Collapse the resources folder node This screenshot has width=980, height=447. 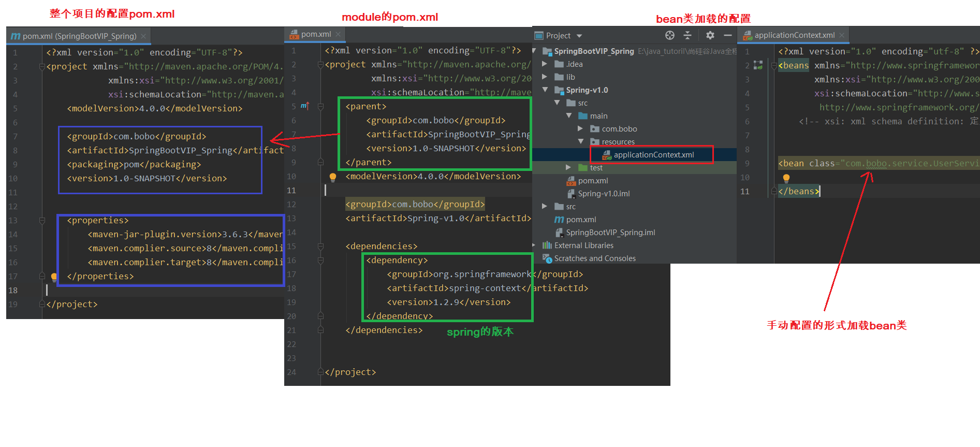pos(581,141)
